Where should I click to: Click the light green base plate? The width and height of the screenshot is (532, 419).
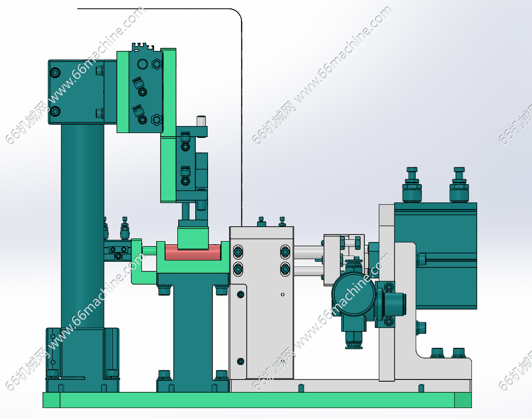click(x=257, y=400)
